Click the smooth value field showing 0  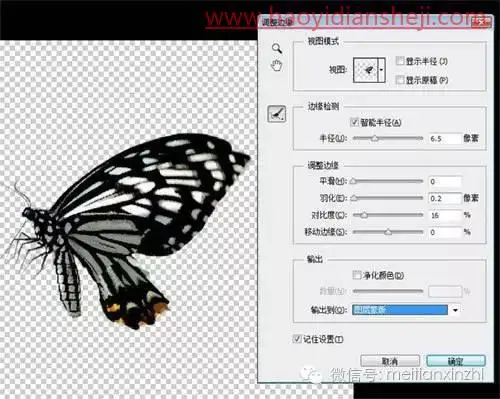point(445,182)
